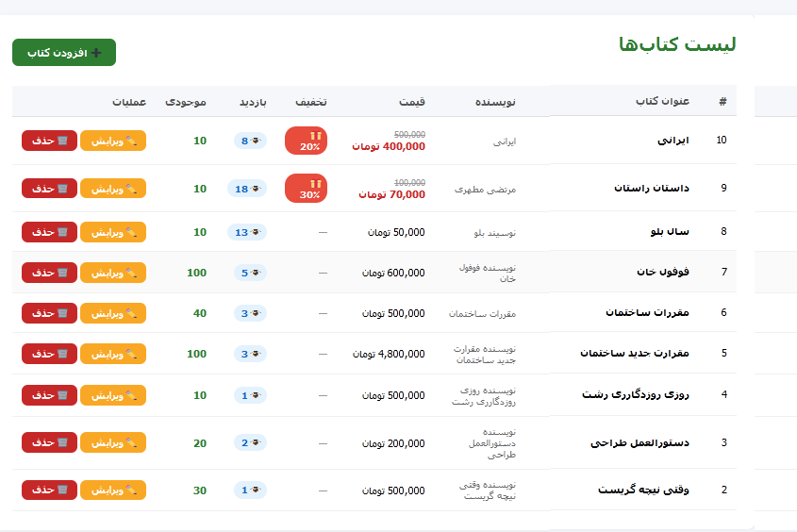
Task: Click stock value 100 in فوفول خان row
Action: click(x=197, y=273)
